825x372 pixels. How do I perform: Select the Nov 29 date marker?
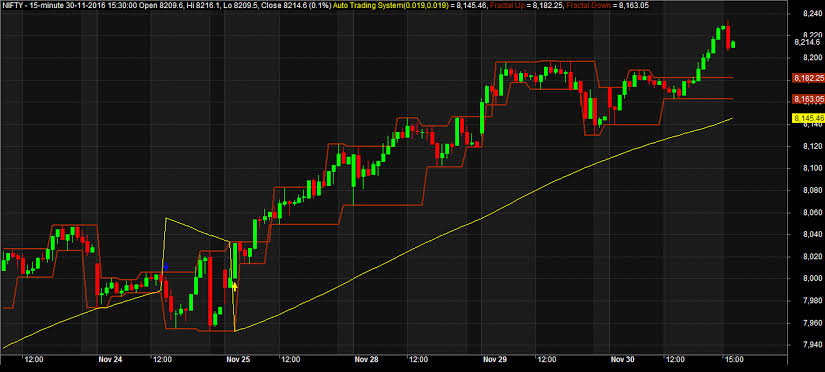click(x=495, y=360)
